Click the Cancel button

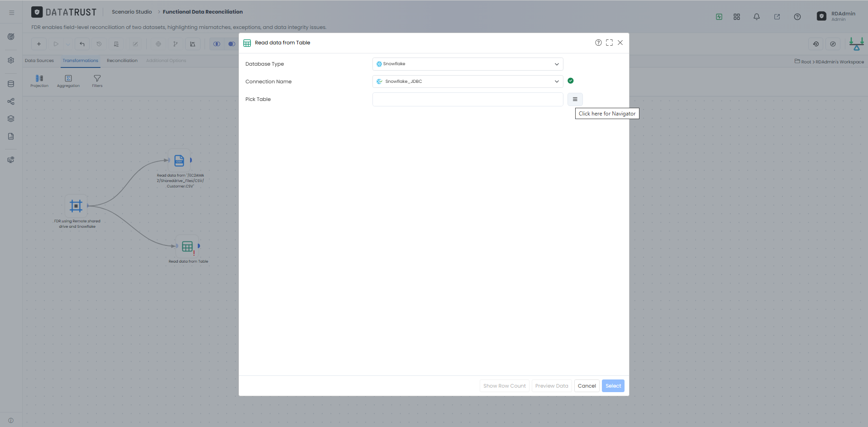tap(587, 386)
